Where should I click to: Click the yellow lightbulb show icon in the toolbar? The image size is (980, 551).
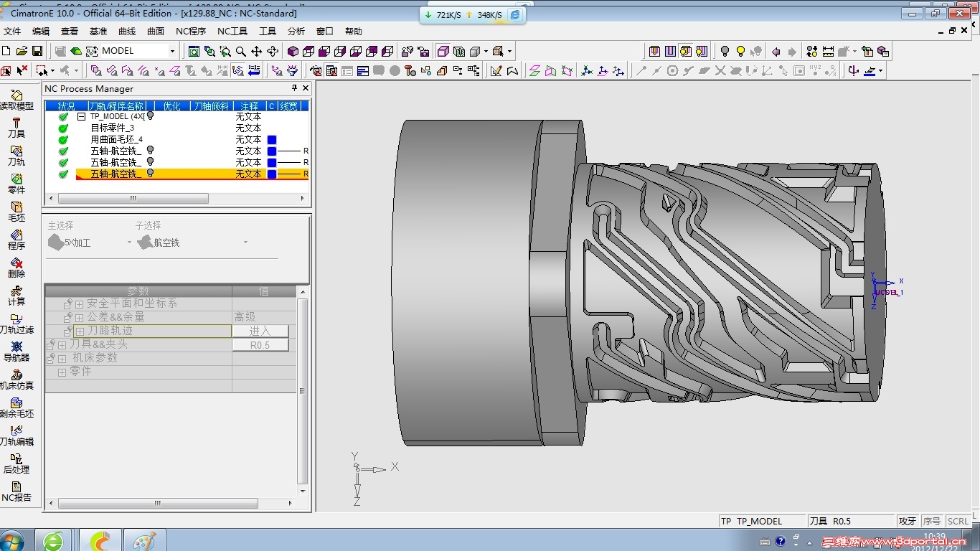[x=740, y=51]
